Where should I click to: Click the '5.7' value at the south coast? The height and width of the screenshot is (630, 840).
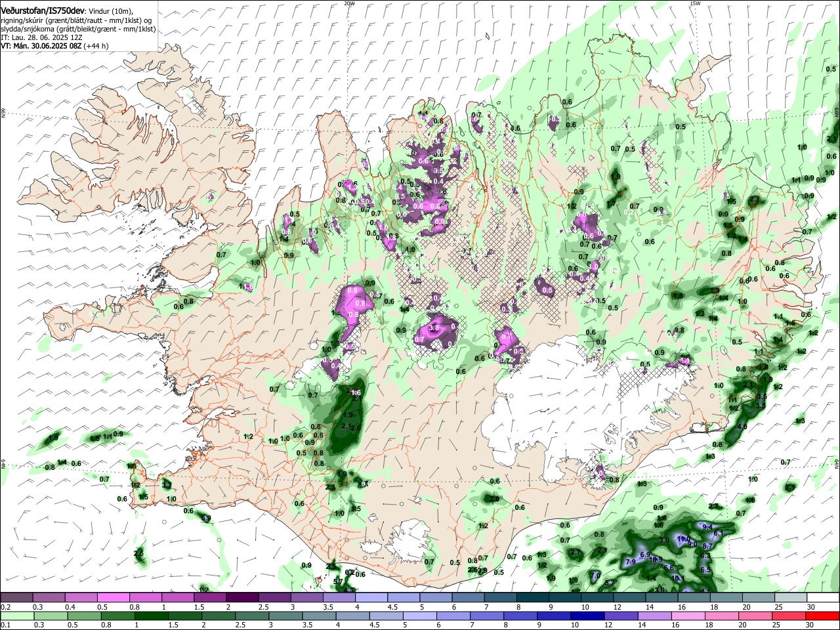pyautogui.click(x=339, y=581)
